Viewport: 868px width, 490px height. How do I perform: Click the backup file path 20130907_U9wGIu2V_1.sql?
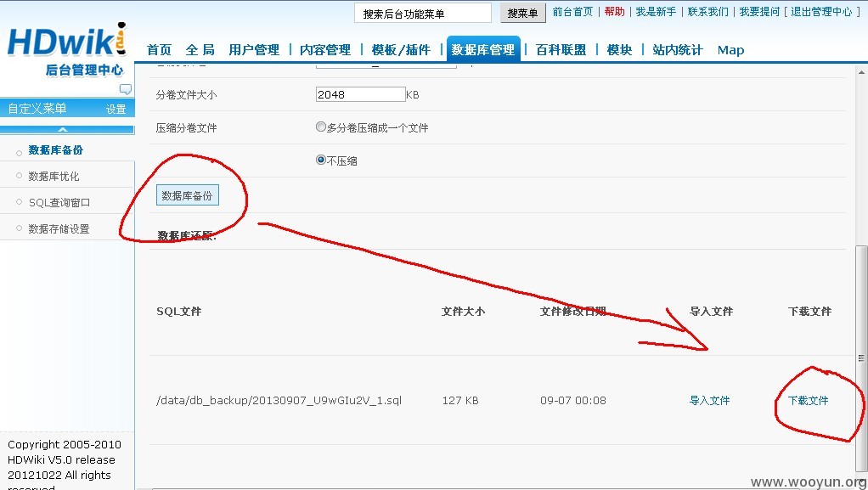point(279,400)
